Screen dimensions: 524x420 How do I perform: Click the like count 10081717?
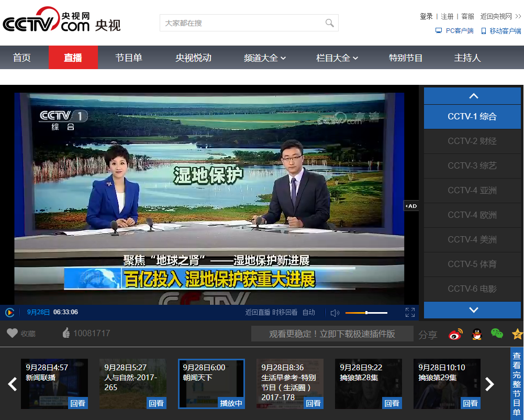(x=92, y=334)
